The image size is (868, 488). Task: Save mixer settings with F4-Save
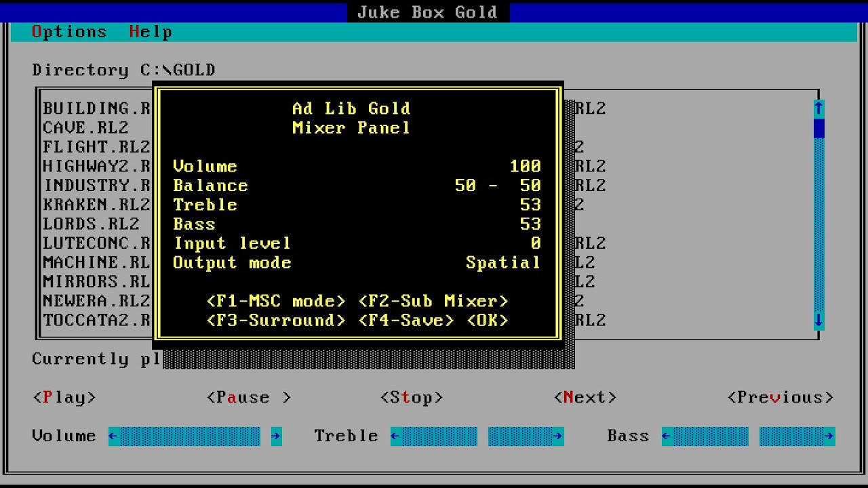(406, 320)
